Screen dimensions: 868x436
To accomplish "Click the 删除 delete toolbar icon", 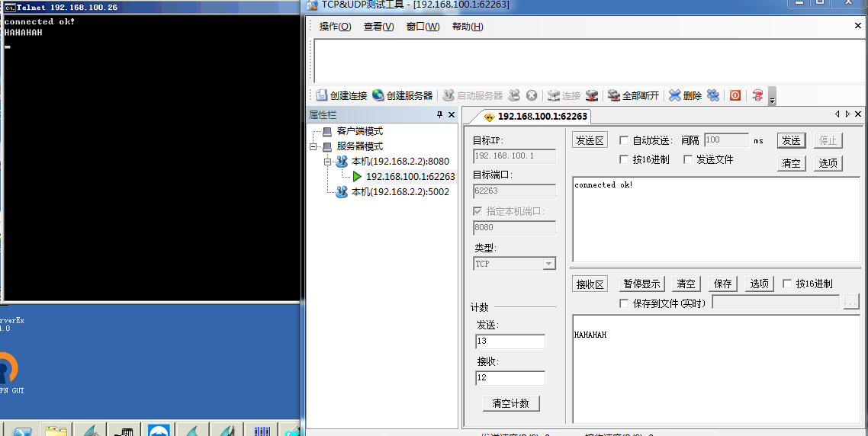I will tap(675, 95).
